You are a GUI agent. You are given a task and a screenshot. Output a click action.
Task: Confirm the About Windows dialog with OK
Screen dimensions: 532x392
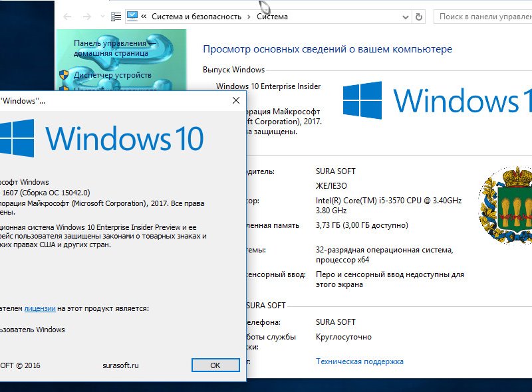coord(215,365)
